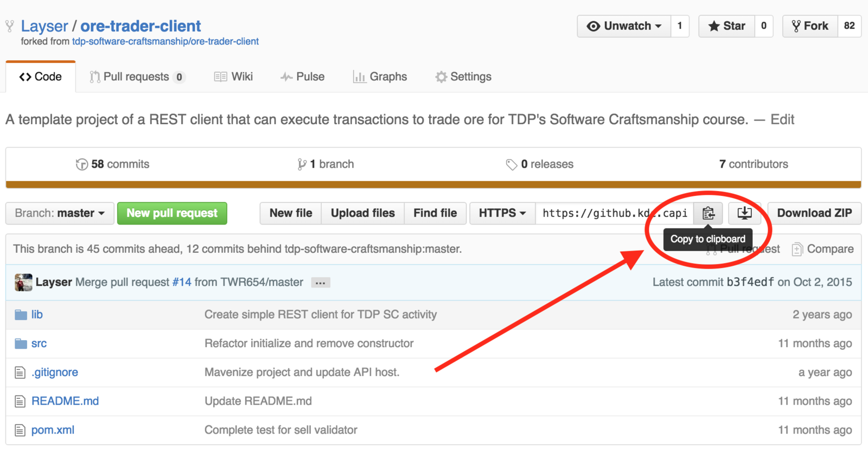View the 7 contributors link
868x453 pixels.
click(x=754, y=164)
